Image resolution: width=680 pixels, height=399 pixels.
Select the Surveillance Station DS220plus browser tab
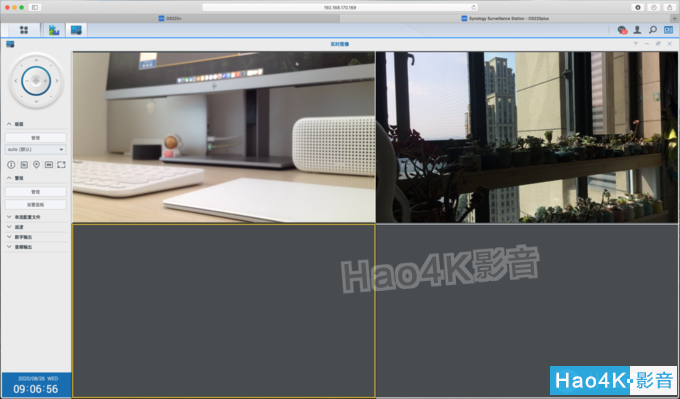[x=505, y=19]
